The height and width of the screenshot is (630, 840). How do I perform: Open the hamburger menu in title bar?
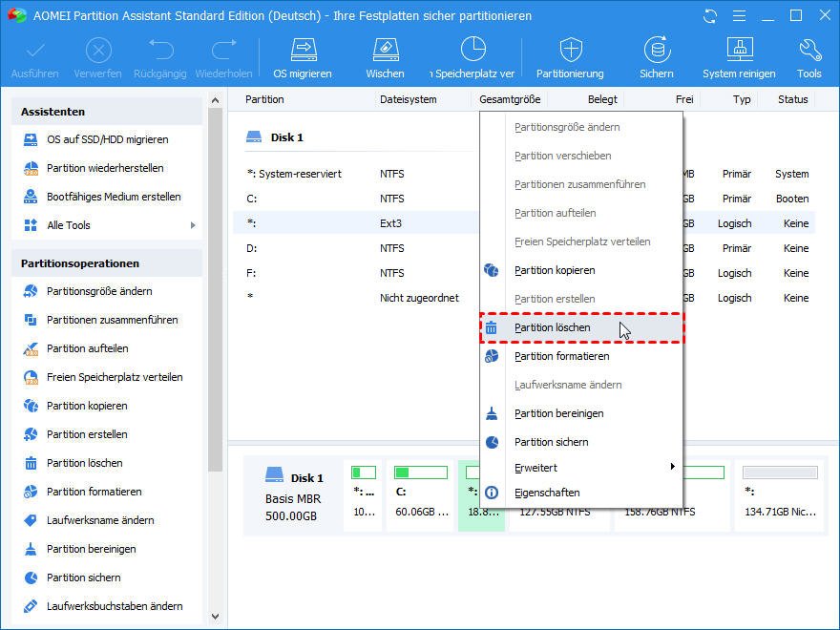tap(739, 16)
